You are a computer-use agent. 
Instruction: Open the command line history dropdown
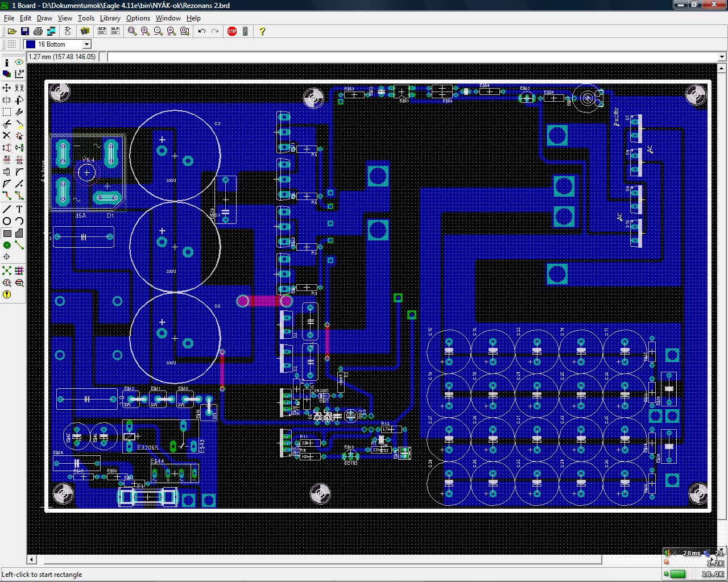click(x=722, y=57)
